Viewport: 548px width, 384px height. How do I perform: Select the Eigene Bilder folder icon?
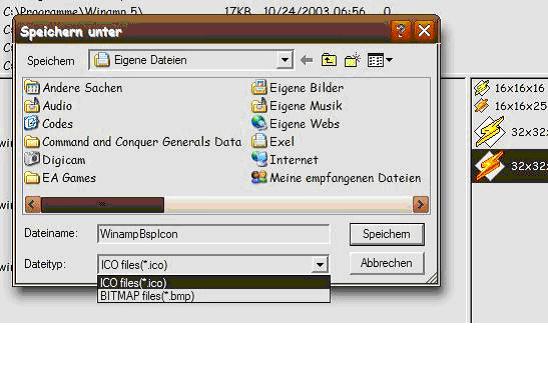pyautogui.click(x=259, y=87)
